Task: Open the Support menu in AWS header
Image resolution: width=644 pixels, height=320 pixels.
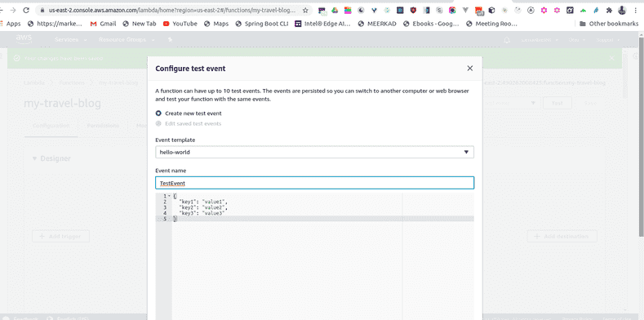Action: (x=607, y=40)
